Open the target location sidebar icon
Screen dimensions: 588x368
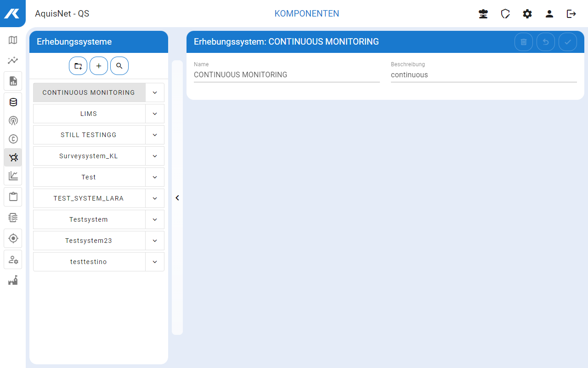[13, 238]
